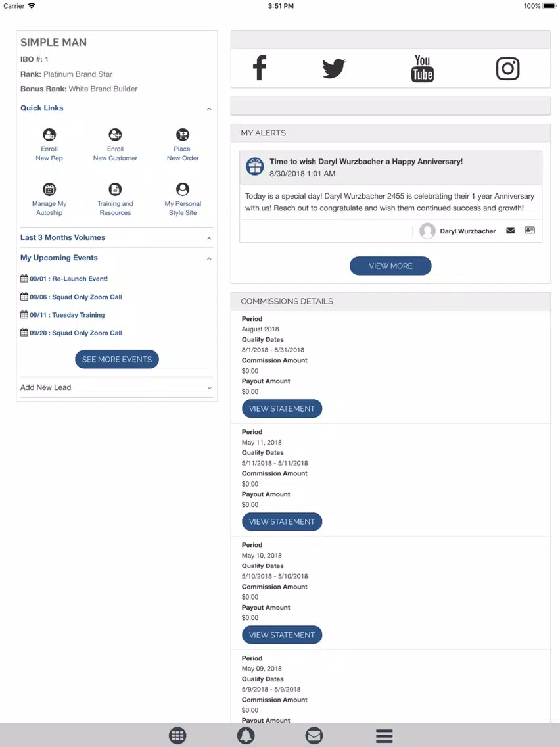View statement for May 10, 2018 period

click(282, 635)
